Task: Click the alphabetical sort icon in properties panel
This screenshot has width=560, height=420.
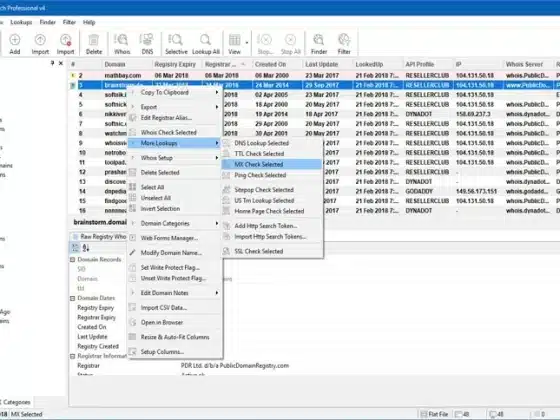Action: coord(86,248)
